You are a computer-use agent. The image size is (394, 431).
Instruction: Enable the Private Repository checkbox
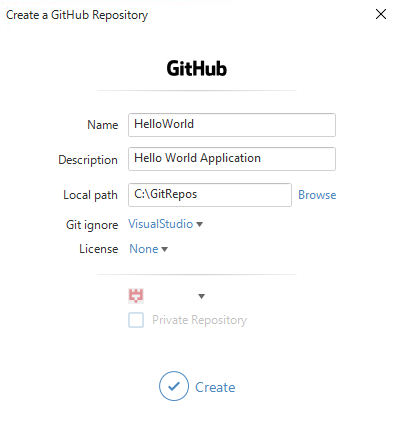[x=136, y=320]
